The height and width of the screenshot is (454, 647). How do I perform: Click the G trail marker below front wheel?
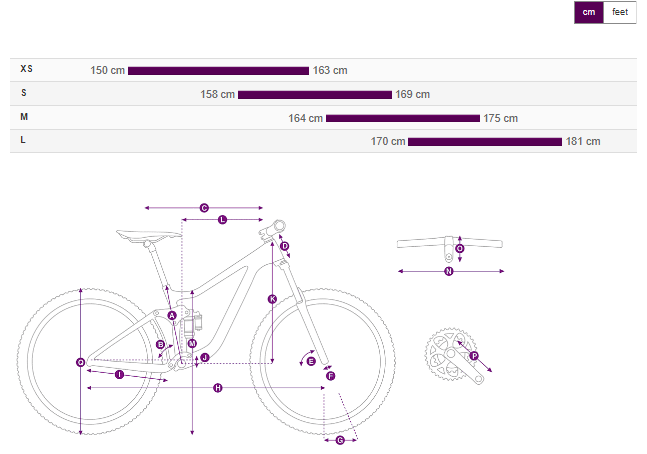point(340,439)
